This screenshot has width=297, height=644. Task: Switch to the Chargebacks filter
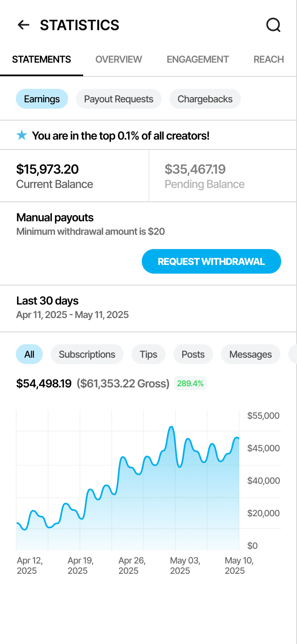[205, 99]
